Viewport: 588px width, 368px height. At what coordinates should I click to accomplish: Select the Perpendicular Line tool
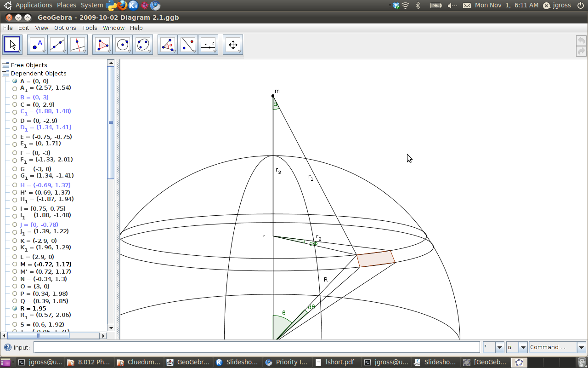77,45
